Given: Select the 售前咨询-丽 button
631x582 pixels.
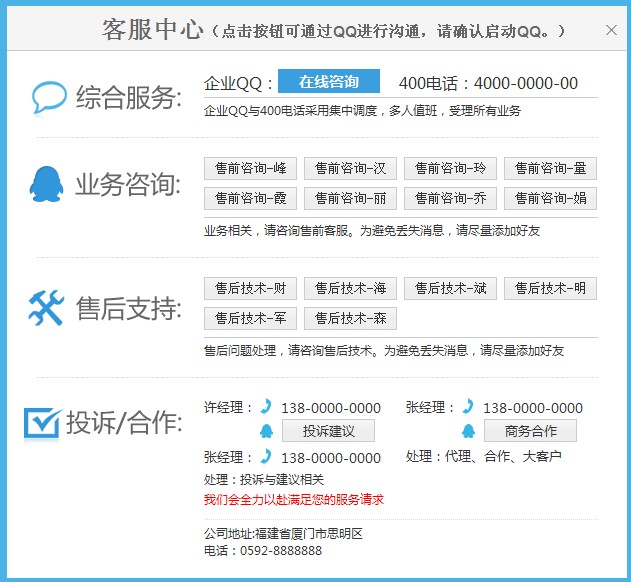Looking at the screenshot, I should (350, 198).
